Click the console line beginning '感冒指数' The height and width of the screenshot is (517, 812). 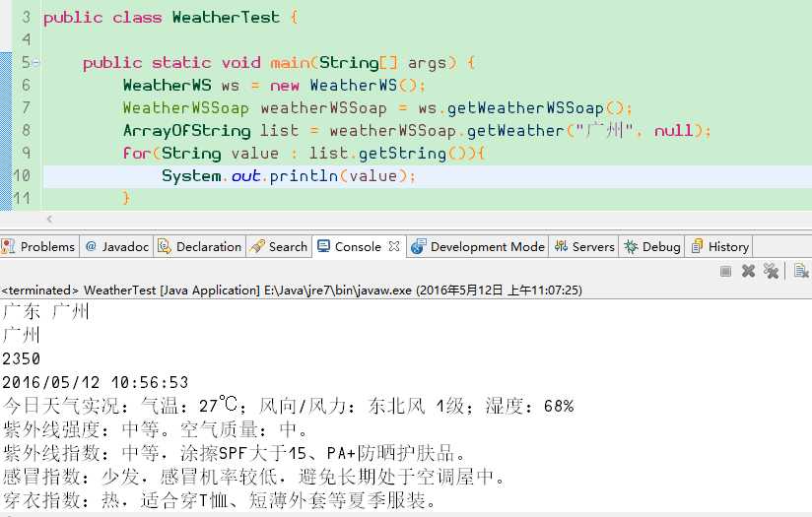(x=254, y=476)
